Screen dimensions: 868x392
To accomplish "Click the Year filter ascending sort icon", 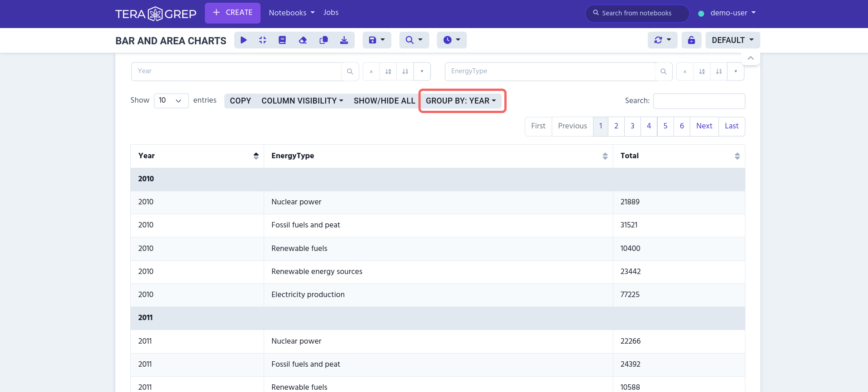I will [388, 71].
